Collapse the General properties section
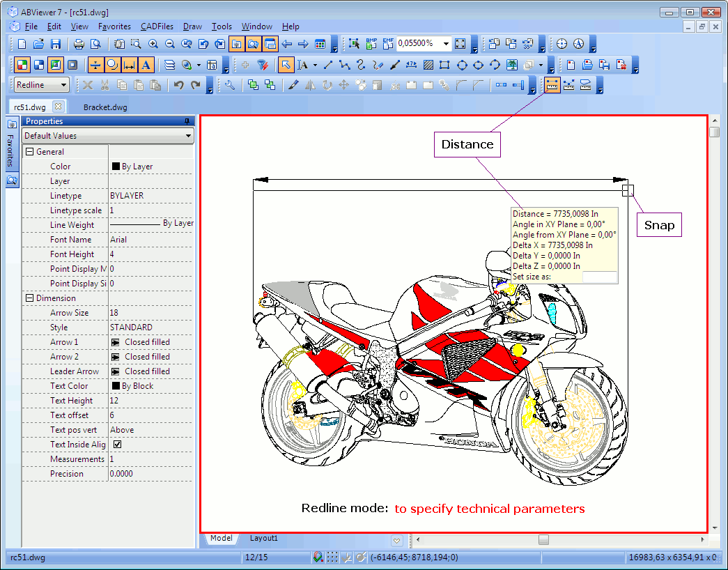 click(30, 151)
